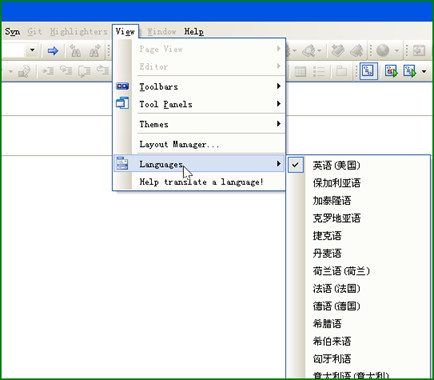
Task: Click the gray globe browser preview icon
Action: click(383, 51)
